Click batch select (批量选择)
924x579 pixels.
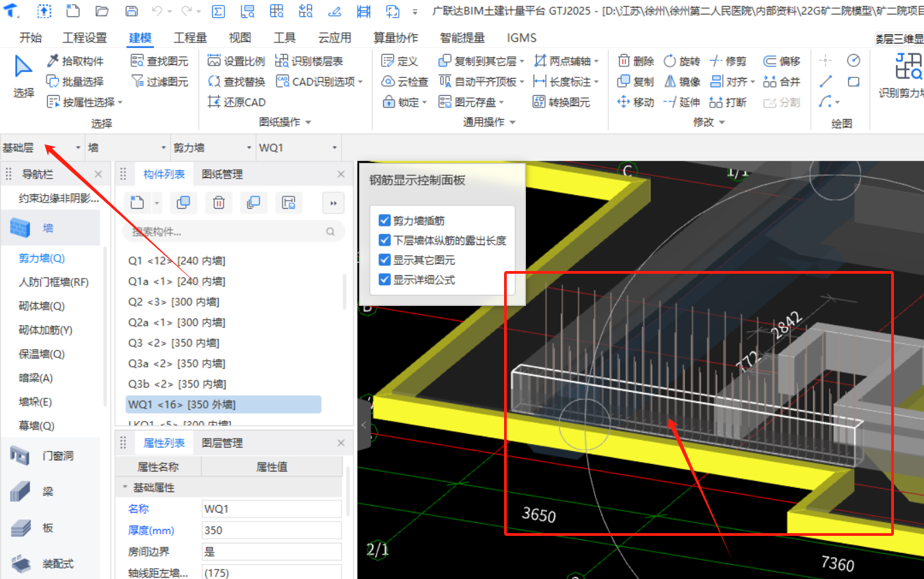[x=75, y=81]
